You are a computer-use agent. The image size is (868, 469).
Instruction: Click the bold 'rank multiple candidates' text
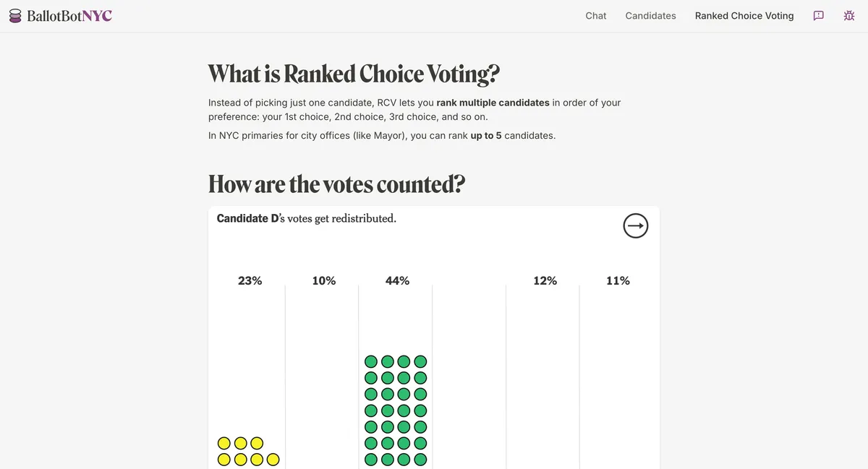click(x=493, y=103)
